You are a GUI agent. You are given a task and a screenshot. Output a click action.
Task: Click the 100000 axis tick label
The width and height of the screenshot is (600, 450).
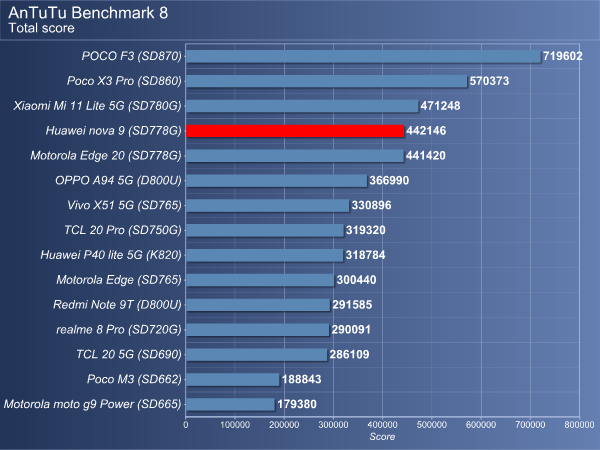(235, 425)
